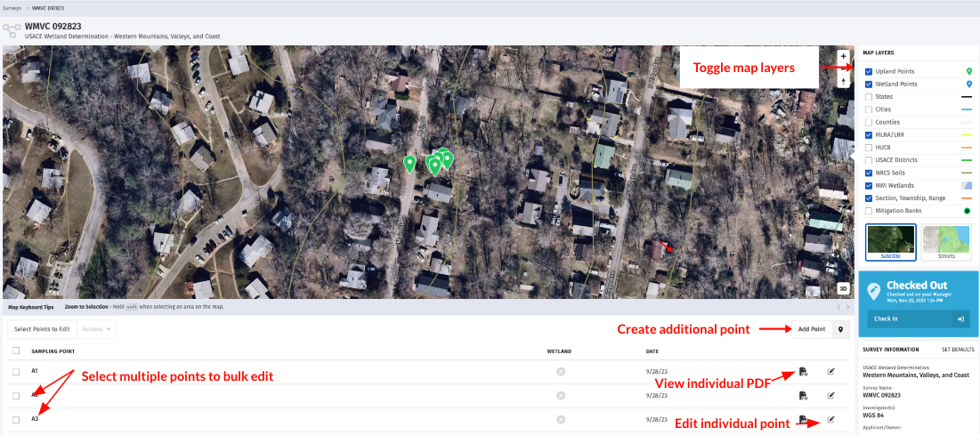This screenshot has width=980, height=444.
Task: Open the edit icon for point A3
Action: point(830,419)
